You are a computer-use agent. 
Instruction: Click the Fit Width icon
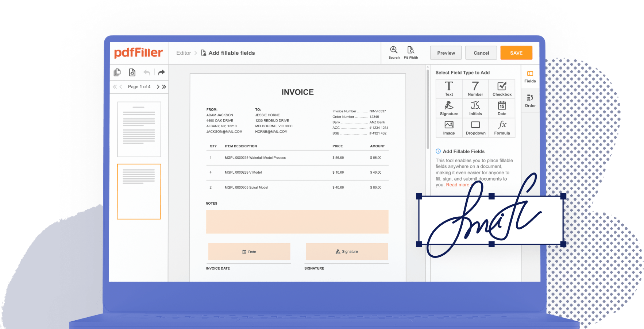411,52
